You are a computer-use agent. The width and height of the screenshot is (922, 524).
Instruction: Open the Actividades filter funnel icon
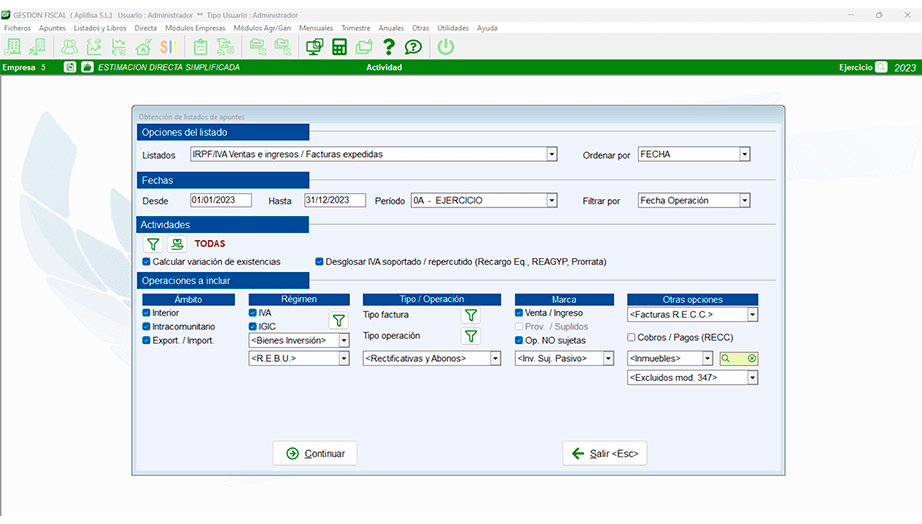point(154,243)
